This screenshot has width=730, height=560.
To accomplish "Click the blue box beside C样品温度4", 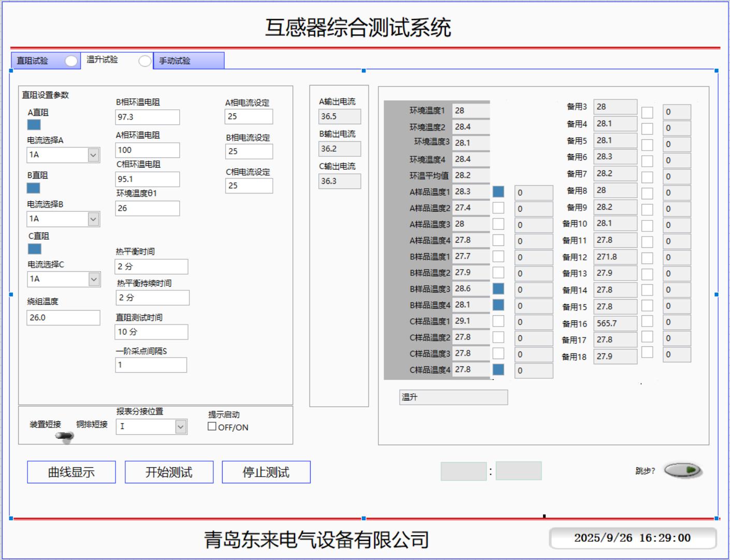I will pos(498,370).
